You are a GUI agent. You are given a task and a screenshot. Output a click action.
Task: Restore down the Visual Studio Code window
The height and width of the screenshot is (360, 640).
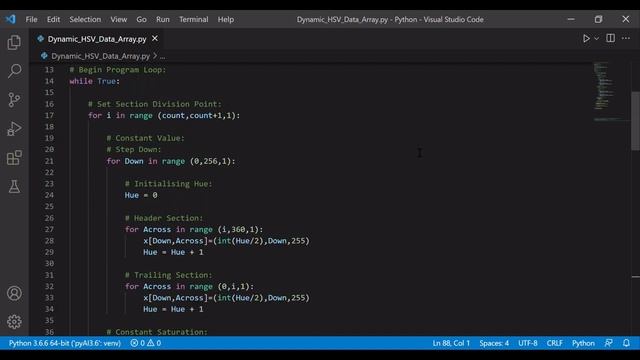click(598, 19)
